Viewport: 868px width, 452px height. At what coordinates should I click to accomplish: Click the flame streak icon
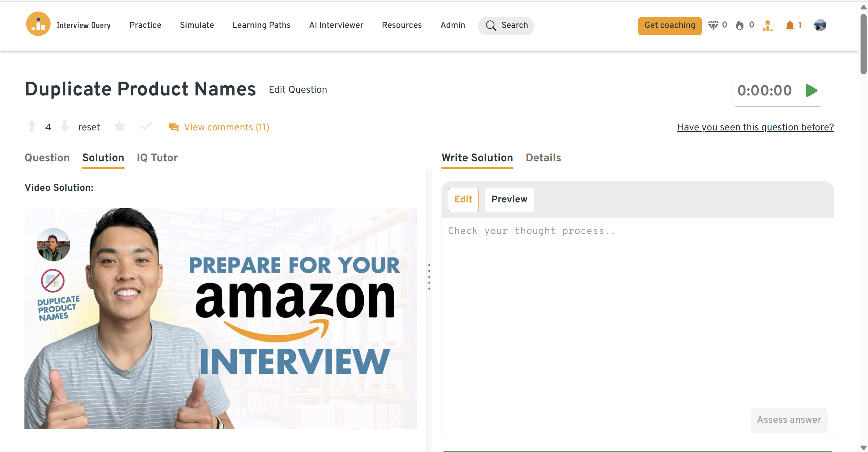pos(740,25)
